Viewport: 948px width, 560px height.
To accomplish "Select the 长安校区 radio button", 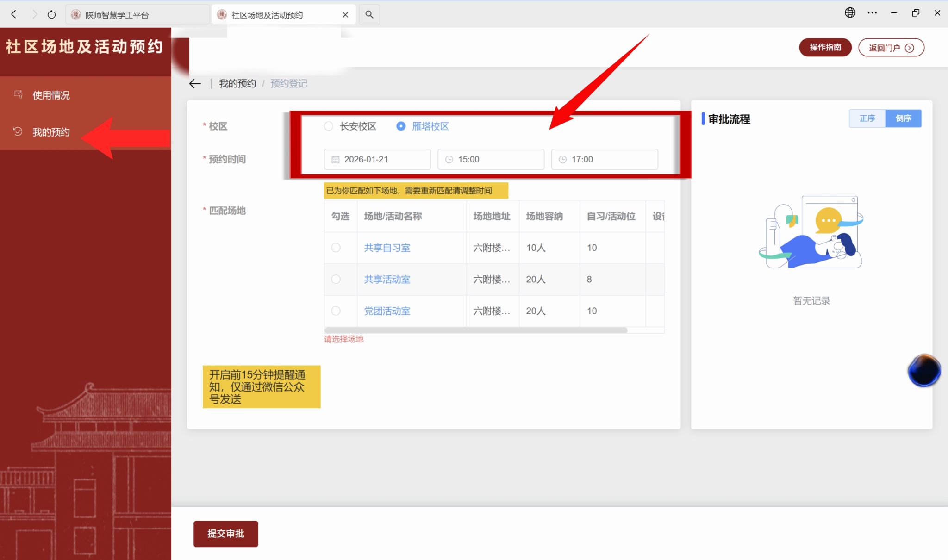I will click(329, 126).
